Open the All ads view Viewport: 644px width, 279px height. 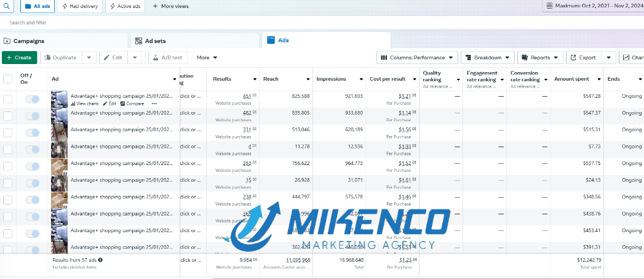(x=38, y=6)
